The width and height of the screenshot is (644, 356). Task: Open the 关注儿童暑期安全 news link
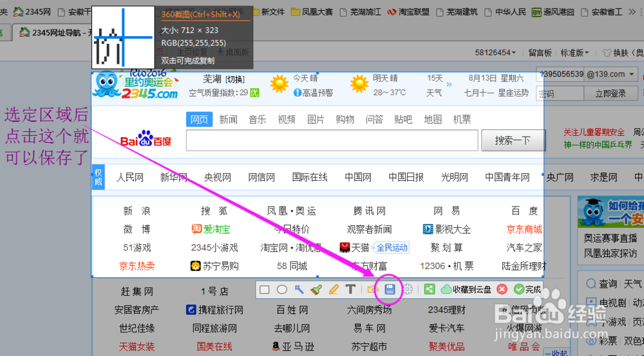pyautogui.click(x=594, y=132)
